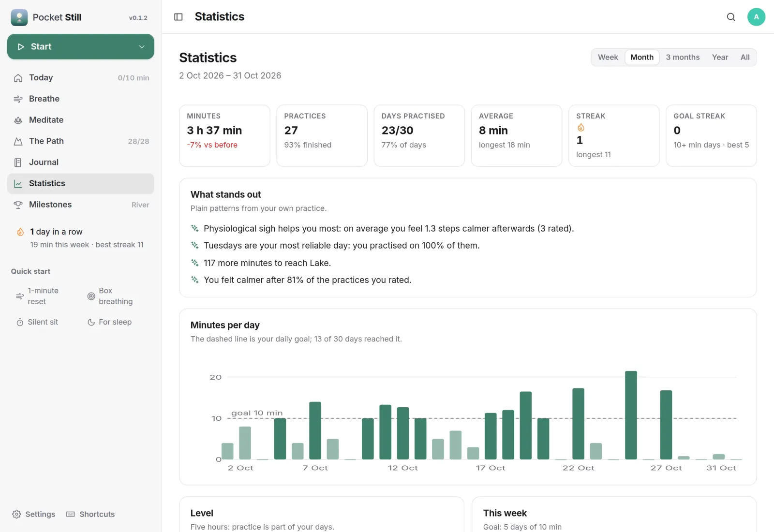This screenshot has height=532, width=774.
Task: Click '117 more minutes to reach Lake.'
Action: pyautogui.click(x=267, y=263)
